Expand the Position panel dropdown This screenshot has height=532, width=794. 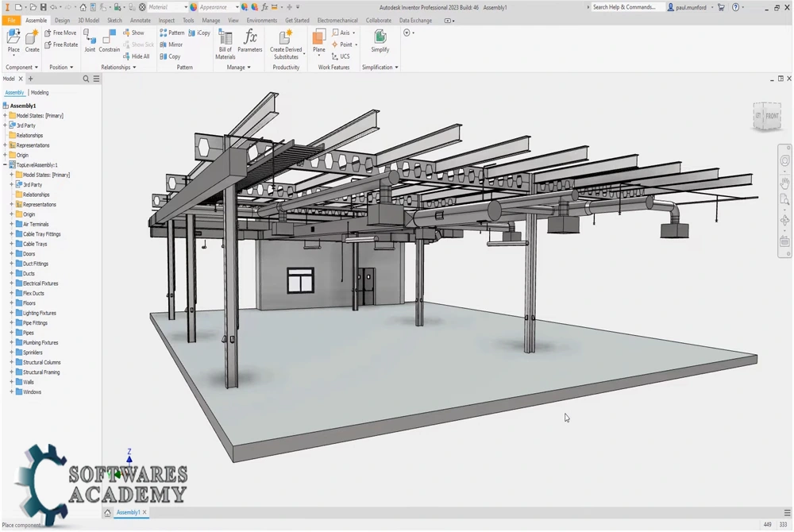point(61,67)
